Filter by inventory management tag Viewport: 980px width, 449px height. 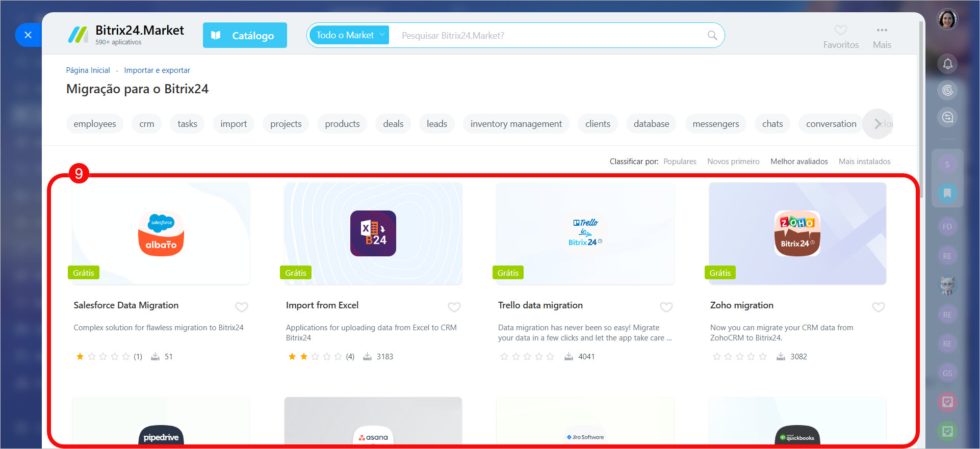(x=516, y=124)
